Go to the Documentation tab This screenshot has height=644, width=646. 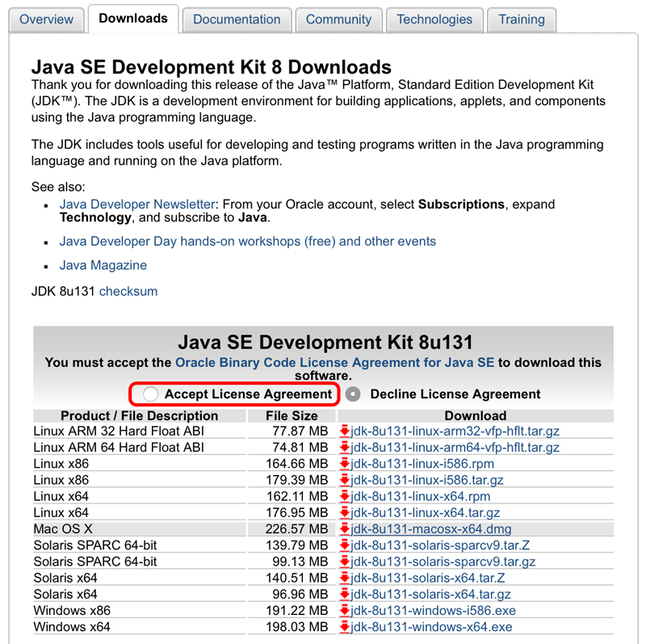(237, 19)
